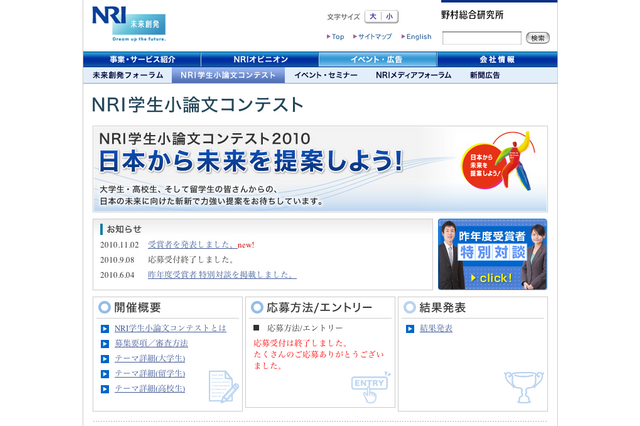Set text size to 小 (small)
The height and width of the screenshot is (426, 640).
tap(389, 16)
